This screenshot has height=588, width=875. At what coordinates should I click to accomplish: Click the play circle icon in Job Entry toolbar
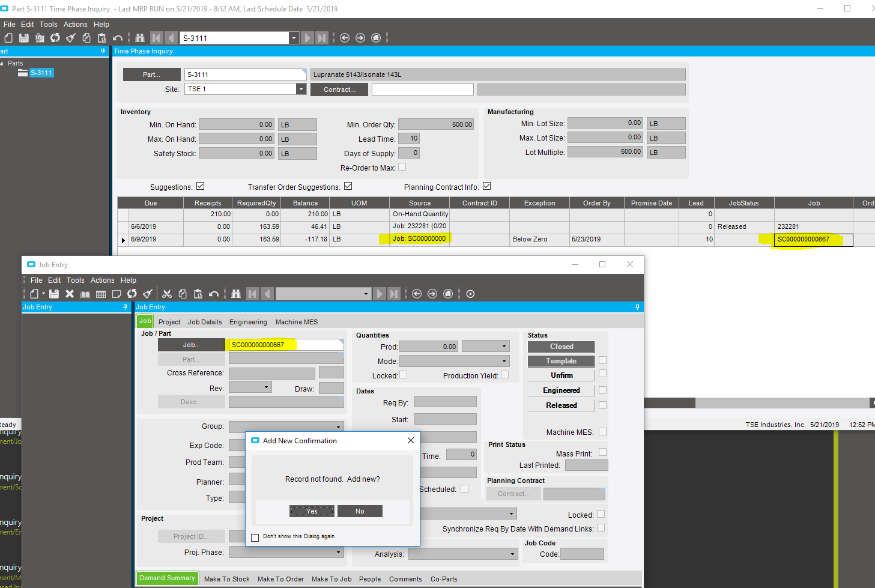click(x=470, y=294)
